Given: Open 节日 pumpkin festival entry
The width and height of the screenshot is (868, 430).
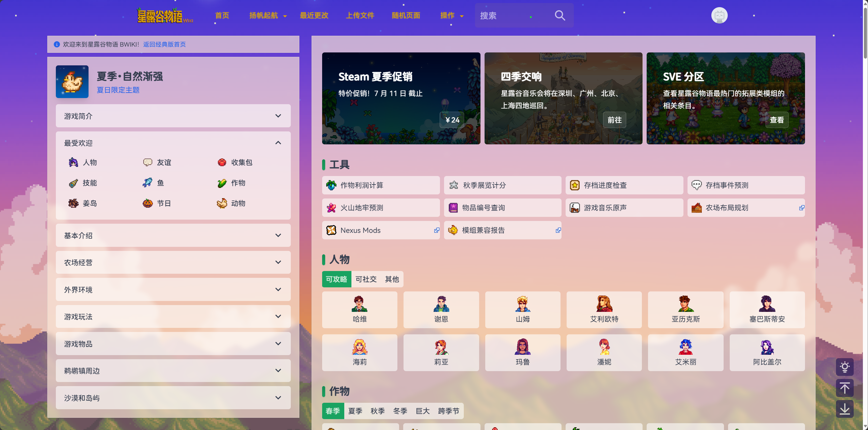Looking at the screenshot, I should [157, 203].
